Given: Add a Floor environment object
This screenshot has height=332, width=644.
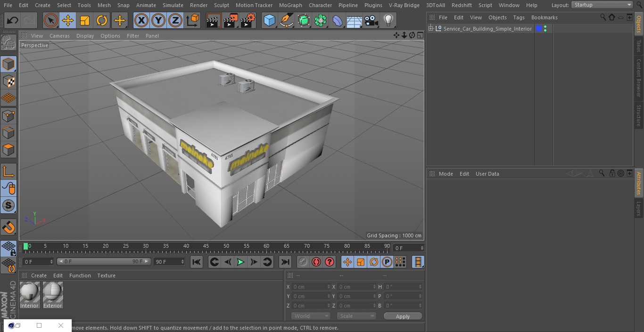Looking at the screenshot, I should (355, 20).
